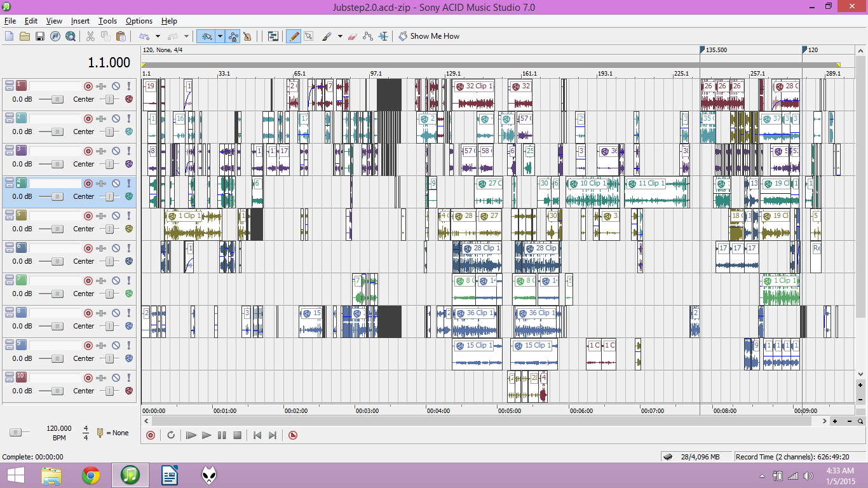Mute track 1
Viewport: 868px width, 488px height.
coord(116,86)
